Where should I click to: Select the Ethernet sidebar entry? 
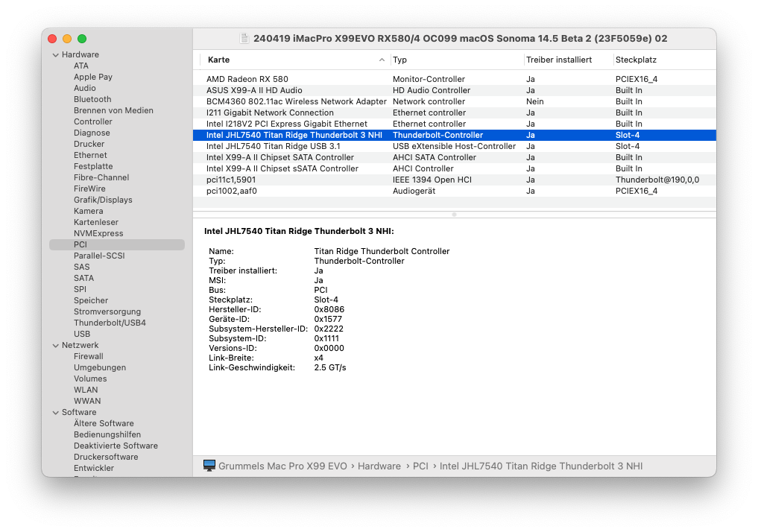coord(90,155)
